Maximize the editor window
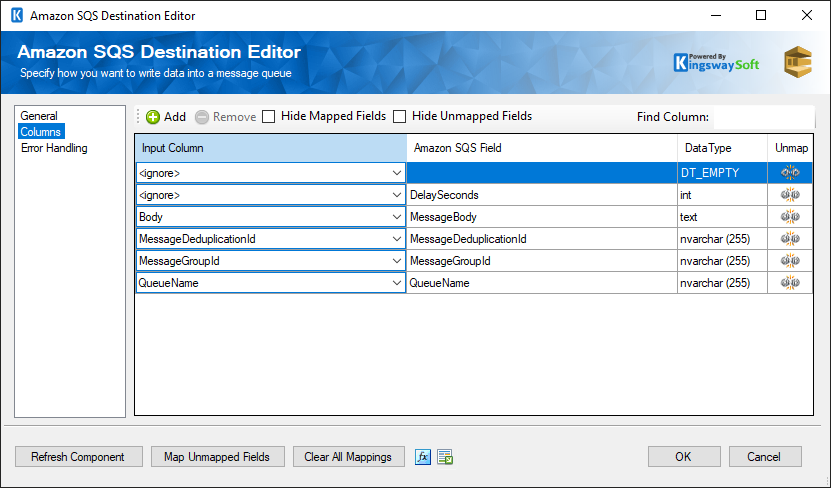831x488 pixels. [761, 15]
